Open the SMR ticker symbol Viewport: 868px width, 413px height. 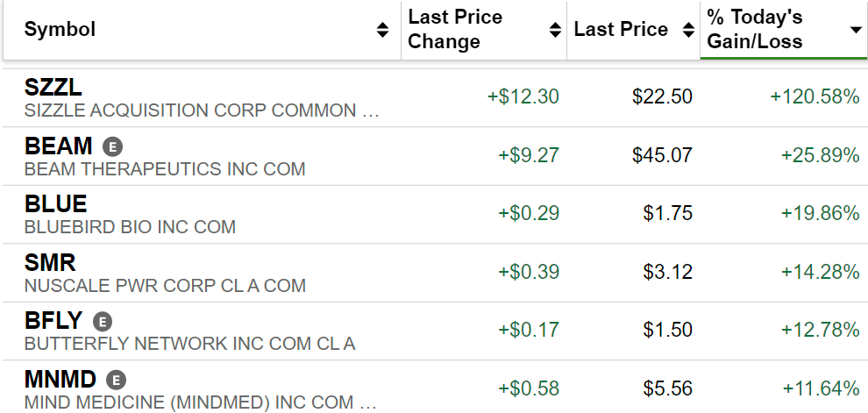(50, 263)
